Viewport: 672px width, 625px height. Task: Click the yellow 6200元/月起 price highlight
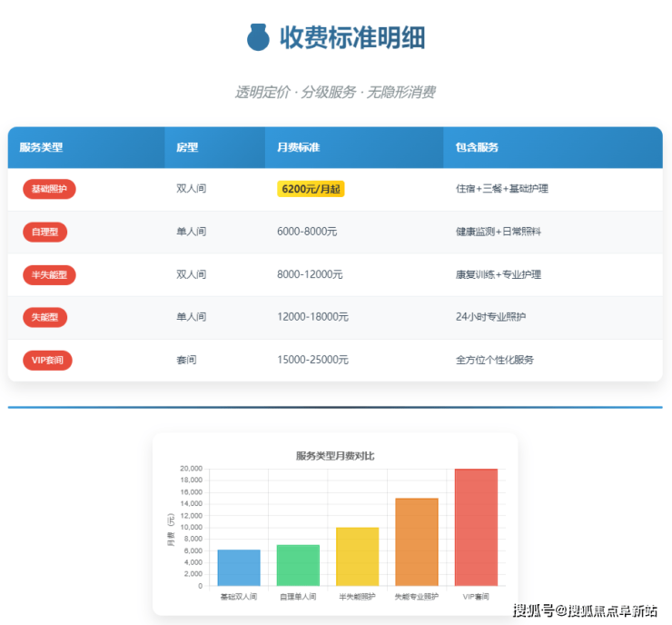tap(311, 189)
